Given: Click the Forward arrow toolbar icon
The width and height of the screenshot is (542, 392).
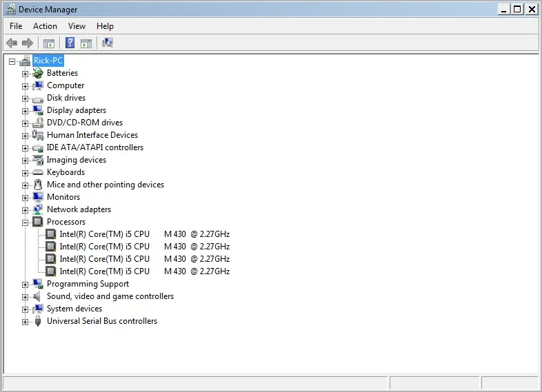Looking at the screenshot, I should 28,43.
